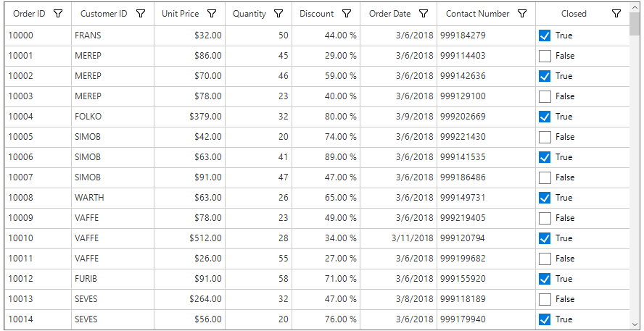The image size is (644, 331).
Task: Select Contact Number cell 999114403
Action: [487, 56]
